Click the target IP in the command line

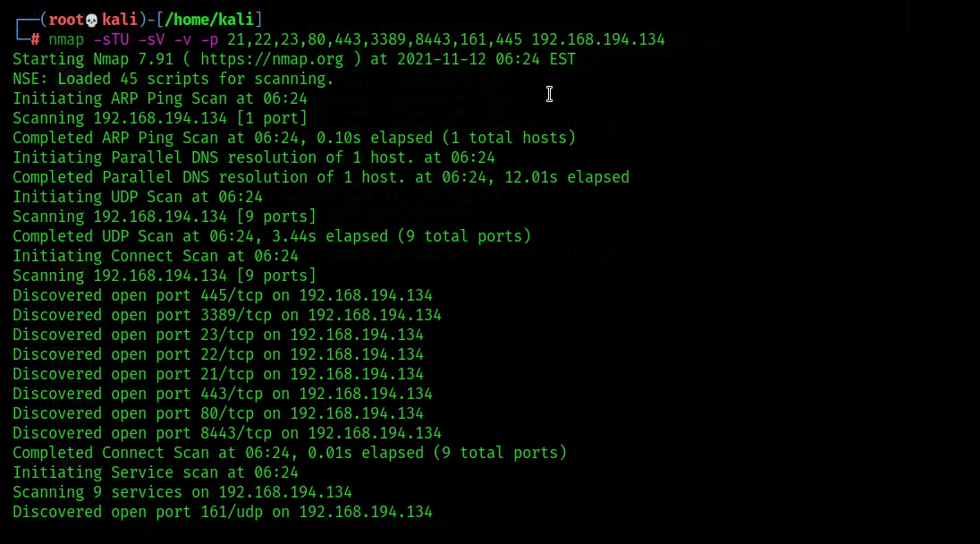(x=598, y=39)
